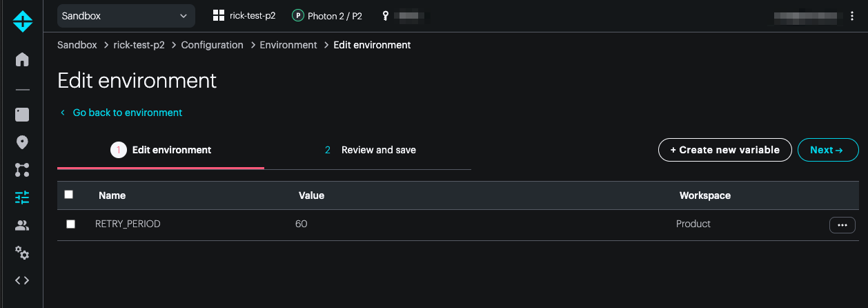Toggle the select-all checkbox in the table header
This screenshot has height=308, width=868.
point(69,195)
